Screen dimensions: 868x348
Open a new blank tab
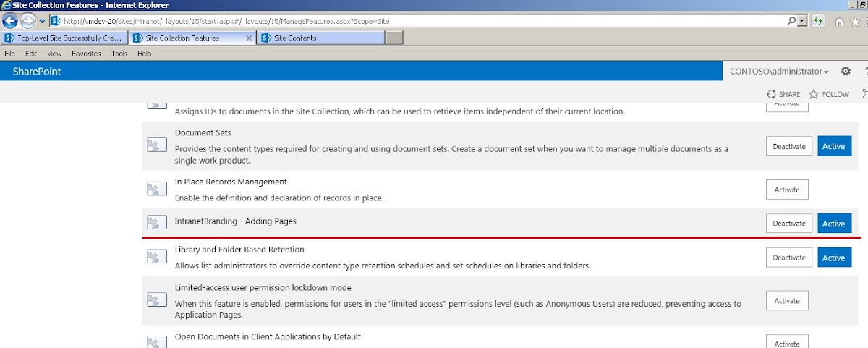click(394, 38)
